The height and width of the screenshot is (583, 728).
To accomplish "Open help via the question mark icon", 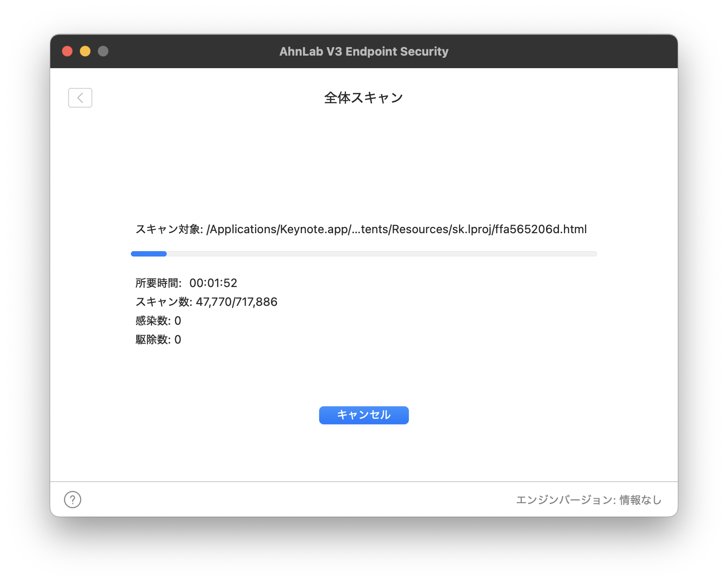I will (x=73, y=500).
